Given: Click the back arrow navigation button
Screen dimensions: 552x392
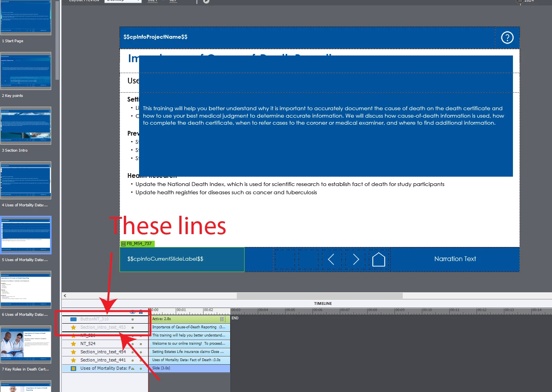Looking at the screenshot, I should point(331,260).
